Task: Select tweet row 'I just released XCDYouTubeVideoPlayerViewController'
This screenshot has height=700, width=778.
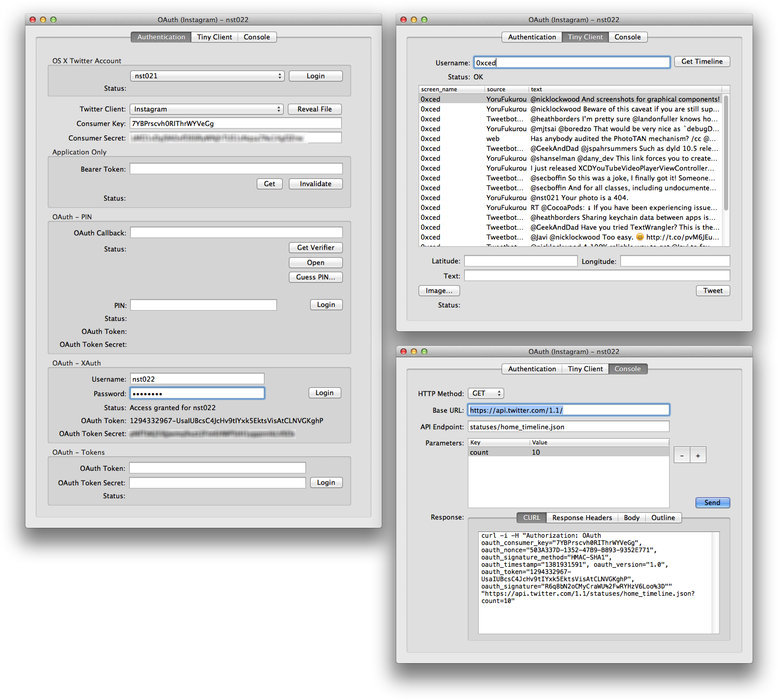Action: pos(571,168)
